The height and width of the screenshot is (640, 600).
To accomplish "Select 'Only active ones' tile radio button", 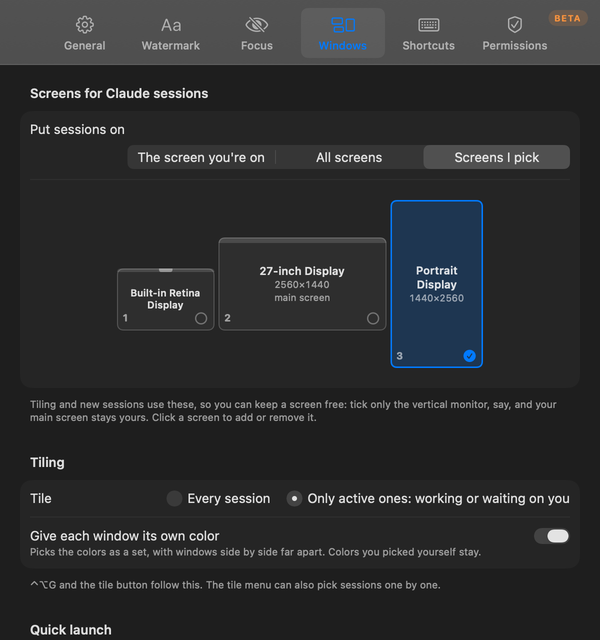I will (x=294, y=498).
